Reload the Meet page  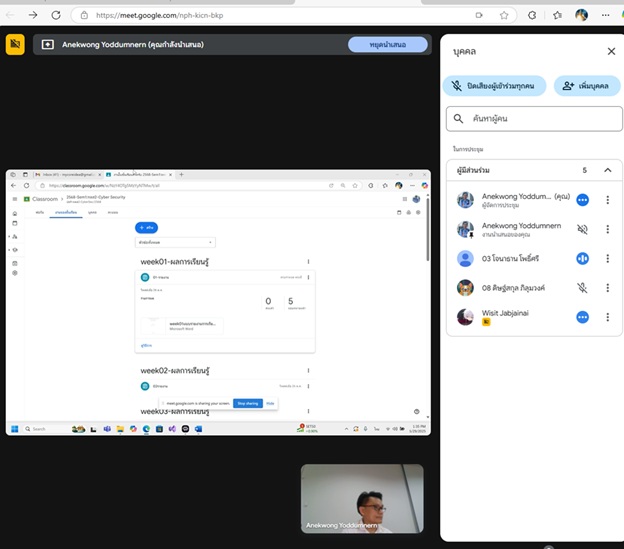[56, 15]
